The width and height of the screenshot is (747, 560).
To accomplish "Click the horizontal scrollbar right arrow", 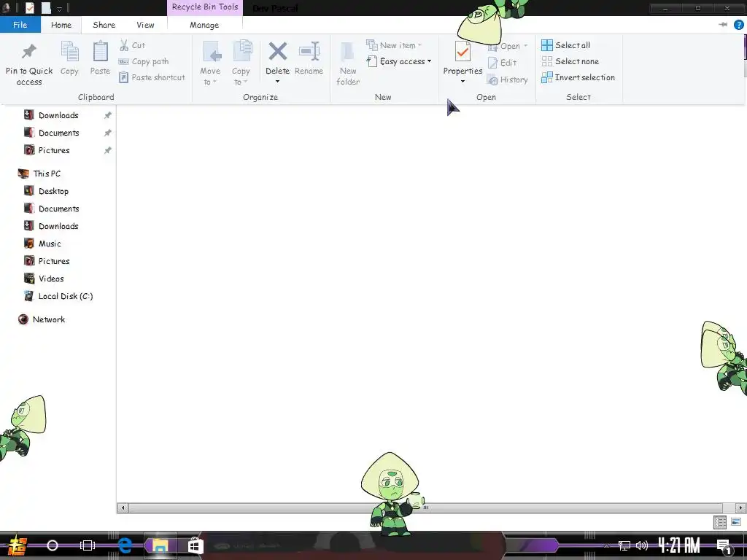I will (741, 508).
